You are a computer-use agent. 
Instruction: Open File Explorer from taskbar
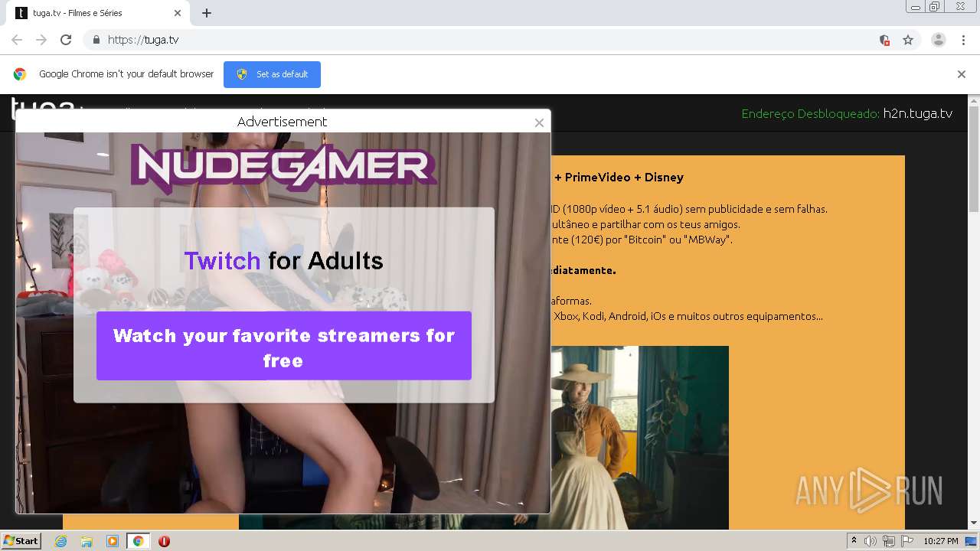coord(87,541)
